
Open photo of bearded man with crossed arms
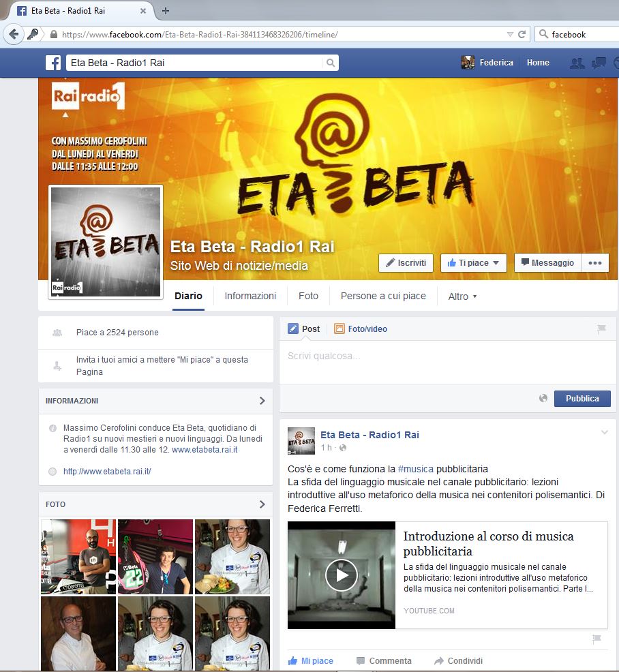pos(78,557)
